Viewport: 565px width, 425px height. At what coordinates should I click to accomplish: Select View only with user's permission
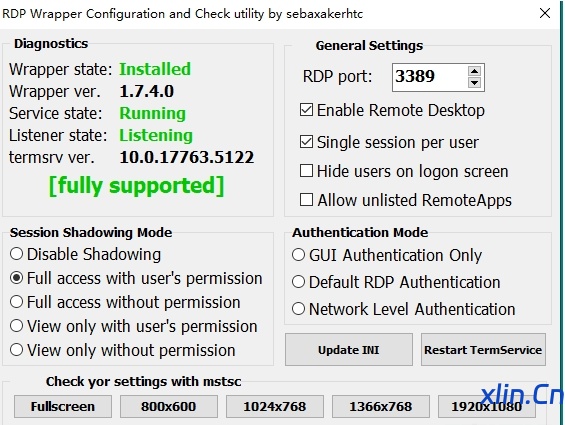point(17,326)
